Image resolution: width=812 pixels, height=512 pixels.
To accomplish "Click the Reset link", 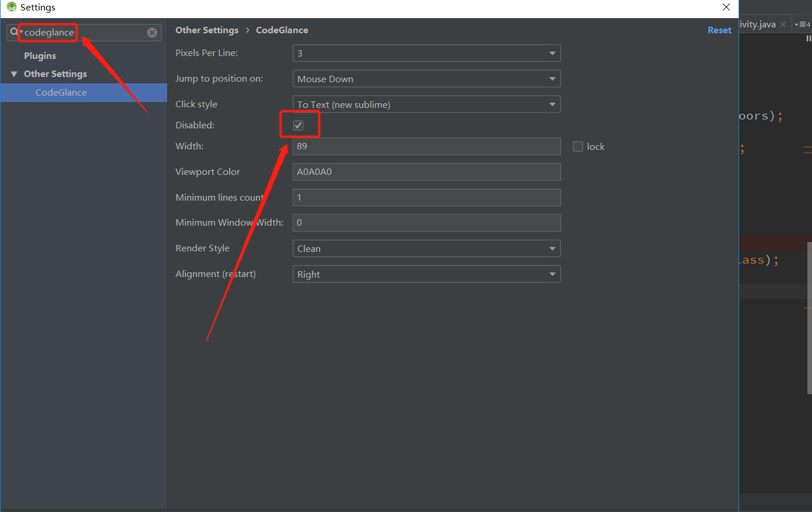I will point(719,30).
